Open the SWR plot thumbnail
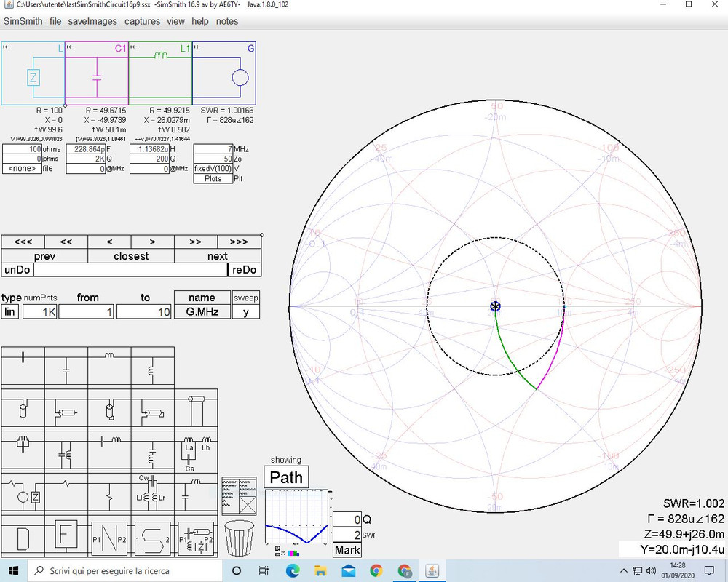The image size is (728, 582). click(297, 516)
